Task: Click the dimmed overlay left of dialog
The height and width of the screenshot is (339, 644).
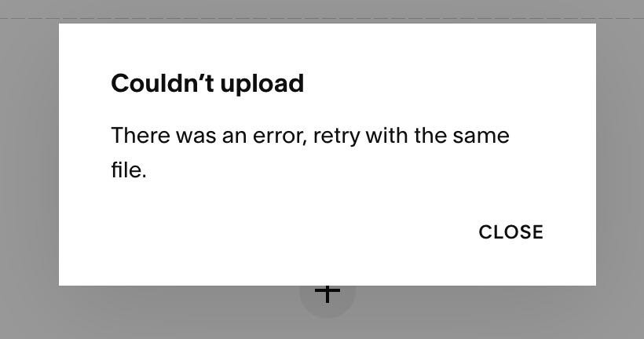Action: [29, 164]
